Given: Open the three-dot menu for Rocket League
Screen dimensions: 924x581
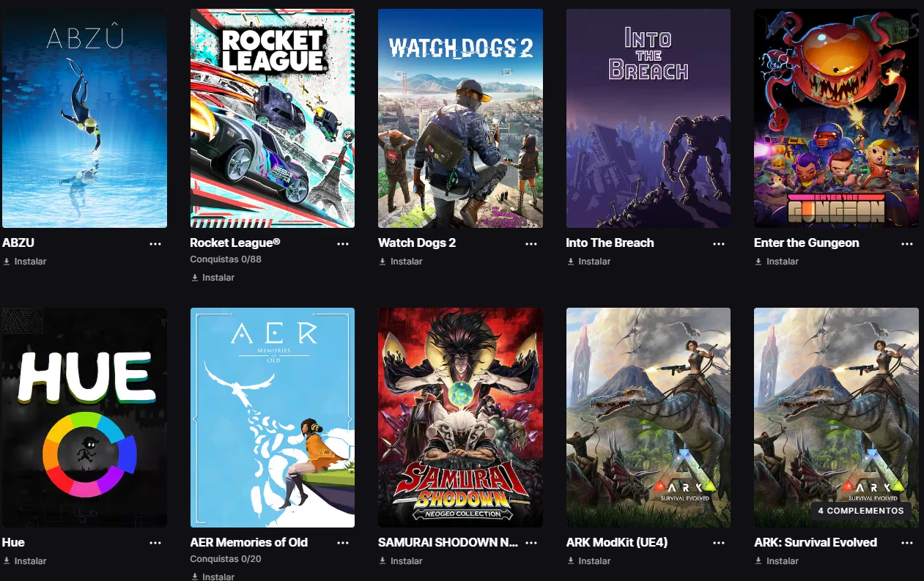Looking at the screenshot, I should (x=343, y=244).
